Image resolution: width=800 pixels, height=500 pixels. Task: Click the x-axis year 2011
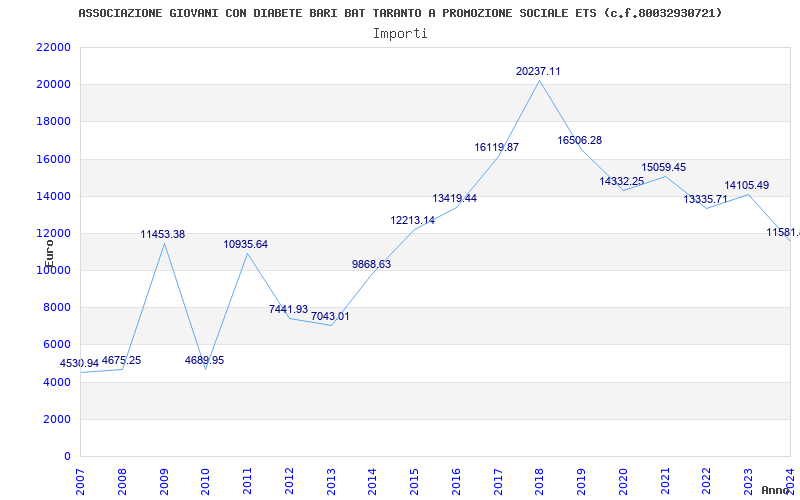(247, 481)
